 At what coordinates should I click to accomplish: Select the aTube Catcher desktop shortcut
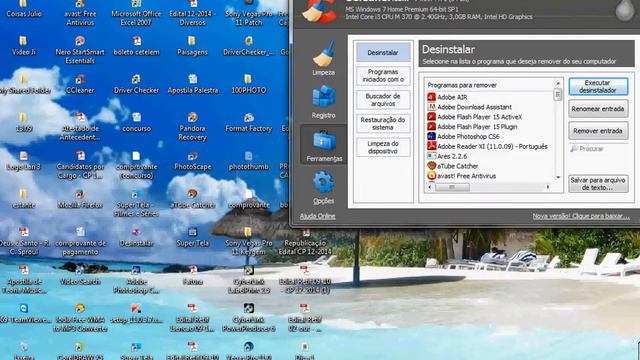point(192,198)
